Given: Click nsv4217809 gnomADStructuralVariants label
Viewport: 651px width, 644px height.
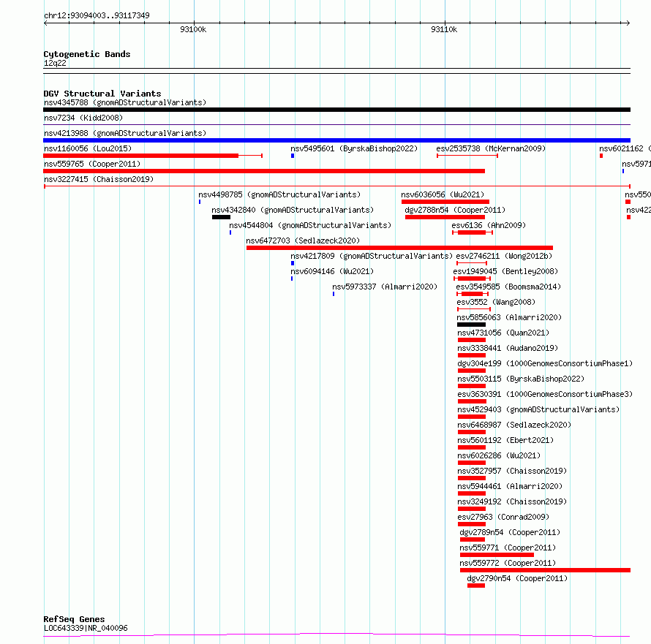Looking at the screenshot, I should click(x=372, y=256).
